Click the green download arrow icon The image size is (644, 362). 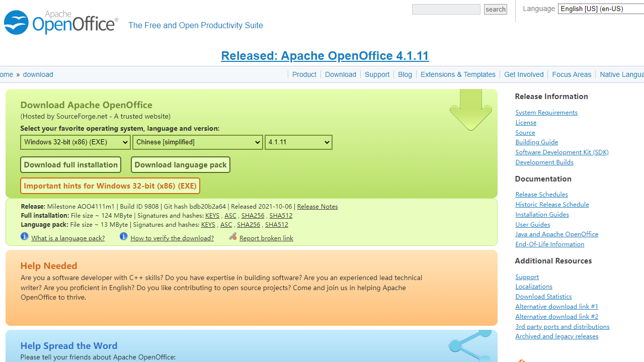pos(470,110)
